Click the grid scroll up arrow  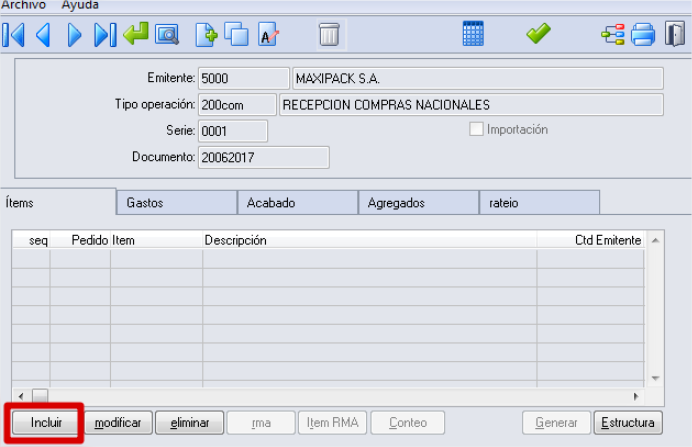click(655, 240)
